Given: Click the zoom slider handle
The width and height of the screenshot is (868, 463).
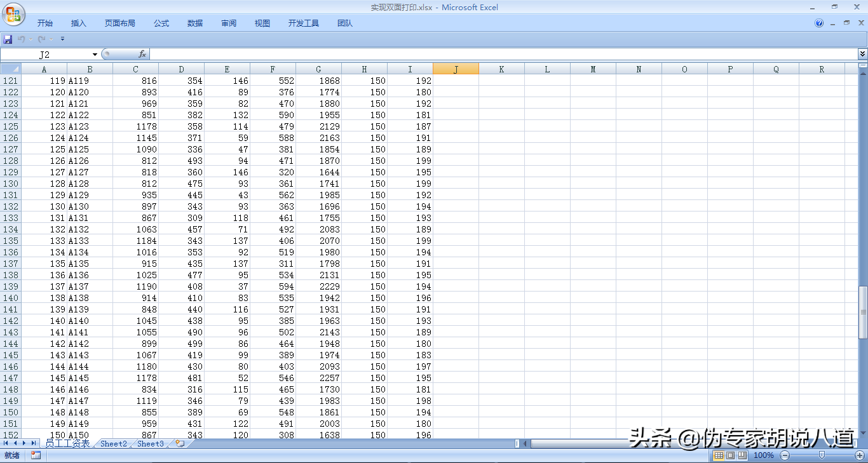Looking at the screenshot, I should click(x=822, y=455).
